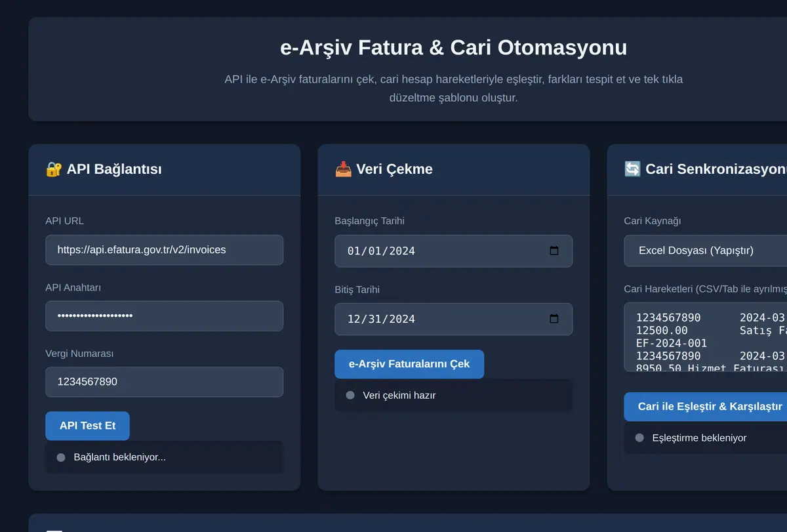Click the Başlangıç Tarihi date field

453,251
